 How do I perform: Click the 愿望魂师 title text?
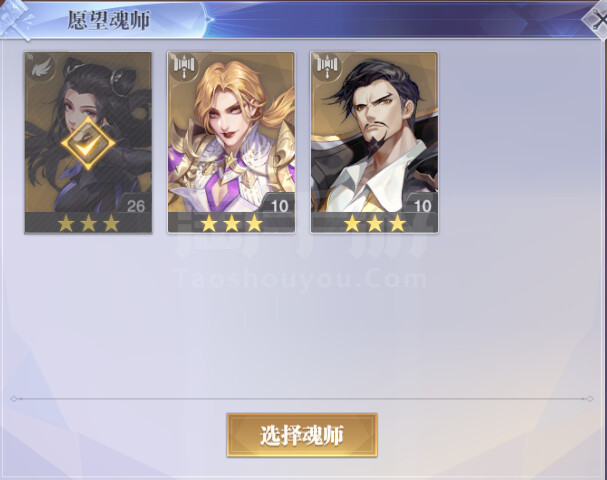coord(109,21)
